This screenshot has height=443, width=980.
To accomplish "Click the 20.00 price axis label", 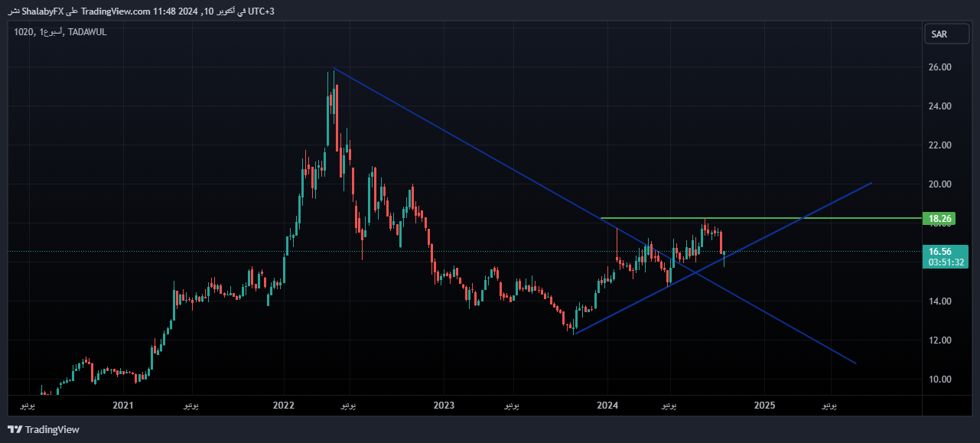I will (939, 184).
